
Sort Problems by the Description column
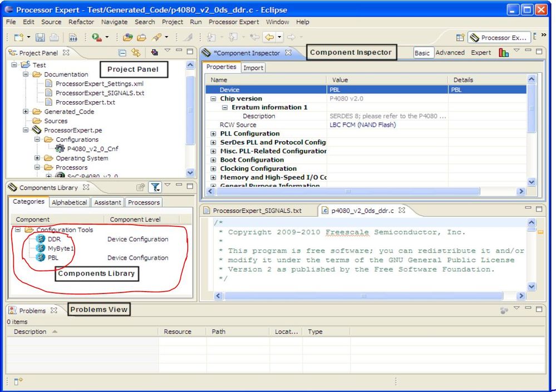click(x=82, y=331)
